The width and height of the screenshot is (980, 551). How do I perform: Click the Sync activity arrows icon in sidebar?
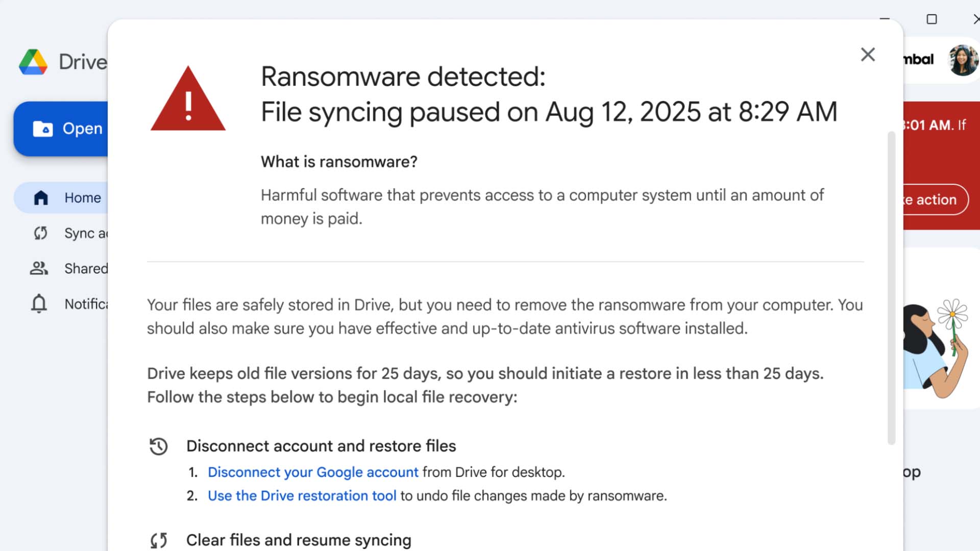pyautogui.click(x=40, y=233)
